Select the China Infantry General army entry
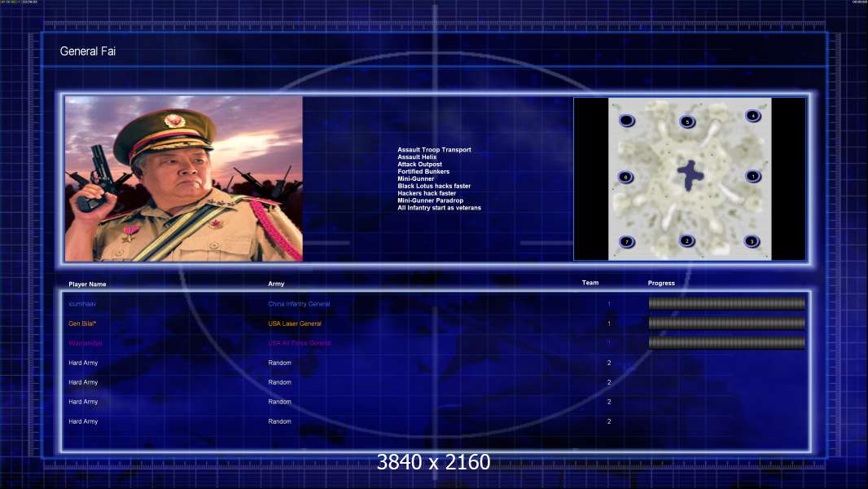The image size is (868, 489). click(299, 304)
